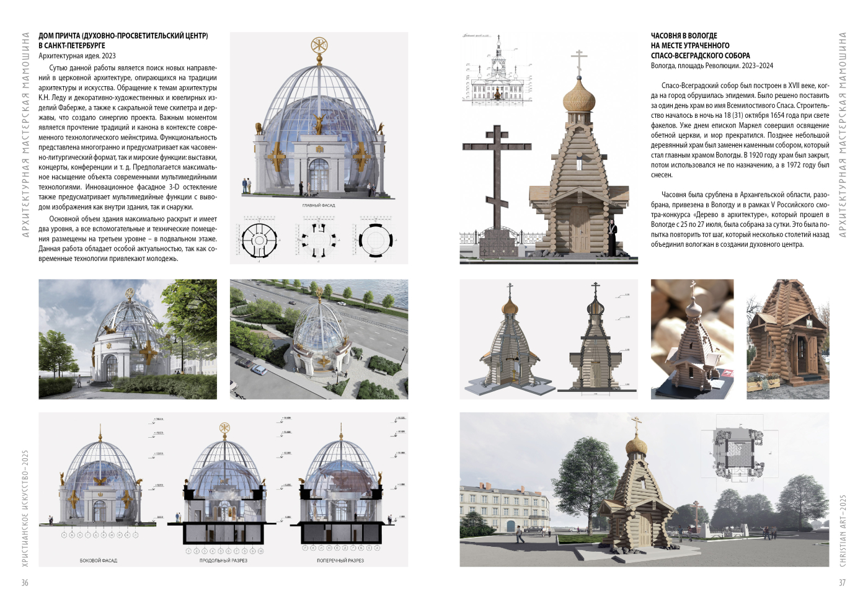
Task: Select the subtitle "Архитектурная идея. 2023"
Action: click(77, 56)
